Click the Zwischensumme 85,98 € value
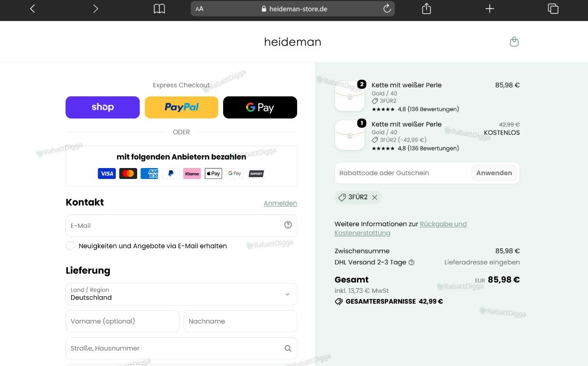 coord(507,251)
